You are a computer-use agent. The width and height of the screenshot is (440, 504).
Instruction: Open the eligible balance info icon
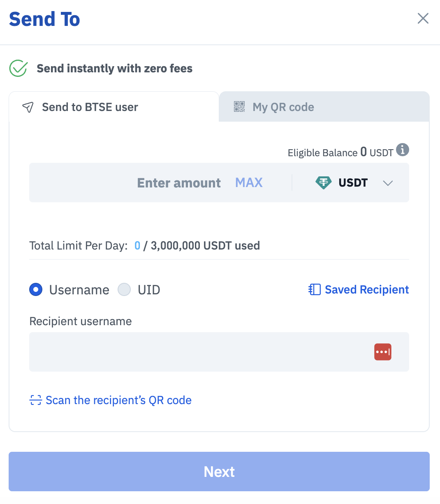click(403, 150)
